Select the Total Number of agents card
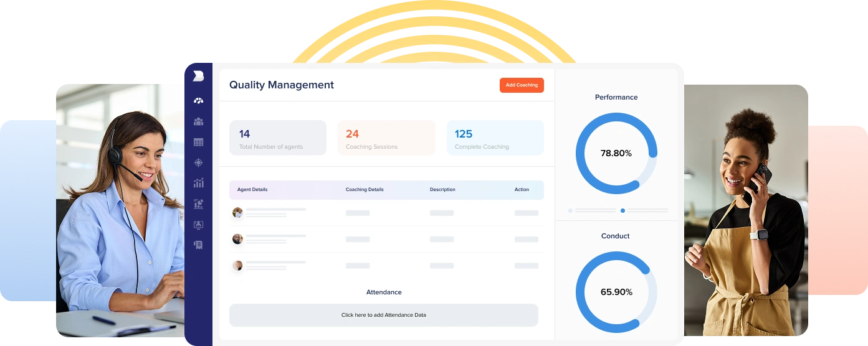868x346 pixels. point(277,138)
